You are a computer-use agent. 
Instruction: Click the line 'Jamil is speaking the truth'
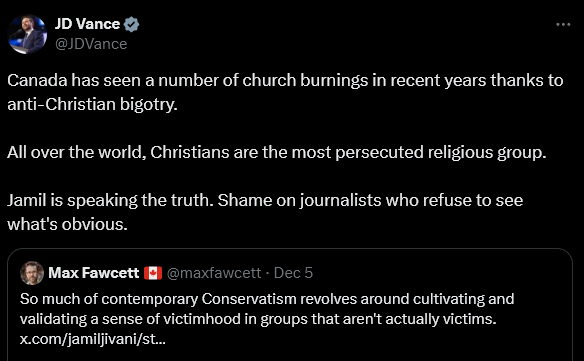(110, 200)
